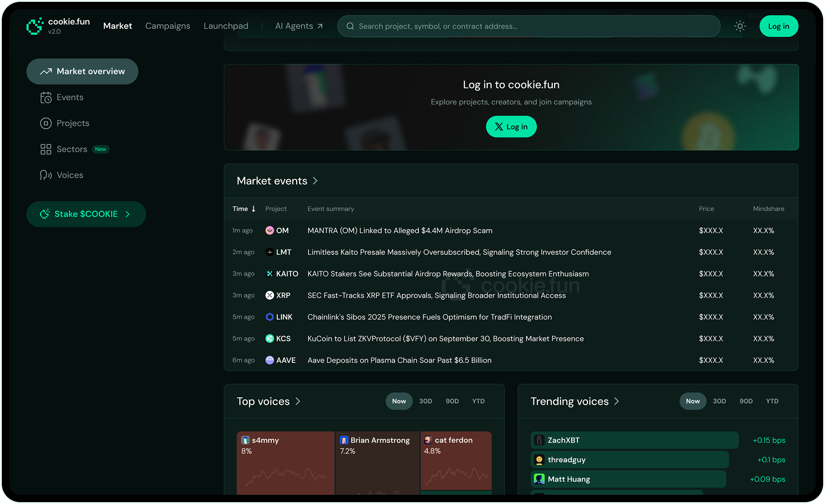Select 30D in Trending voices
825x504 pixels.
719,401
